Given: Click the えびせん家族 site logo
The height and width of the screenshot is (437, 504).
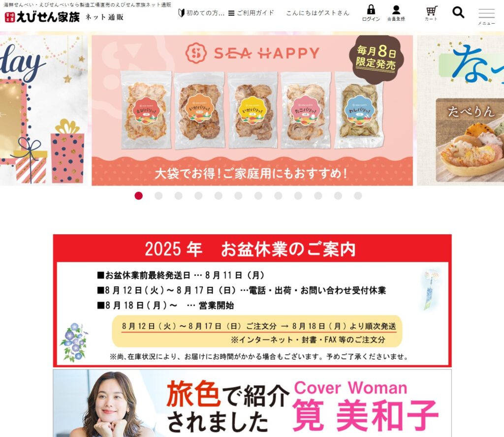Looking at the screenshot, I should coord(42,17).
